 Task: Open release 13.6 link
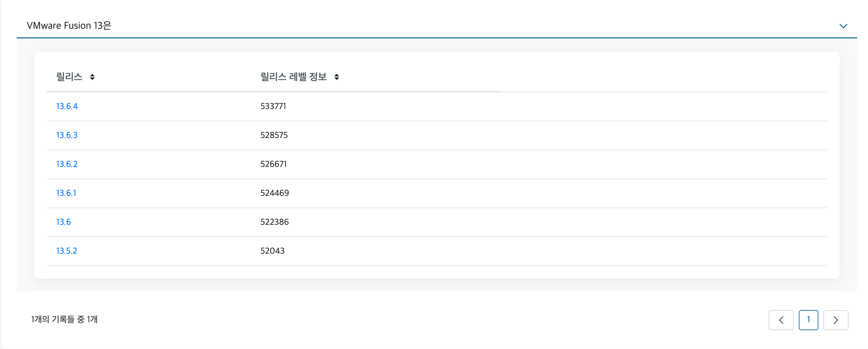[63, 222]
